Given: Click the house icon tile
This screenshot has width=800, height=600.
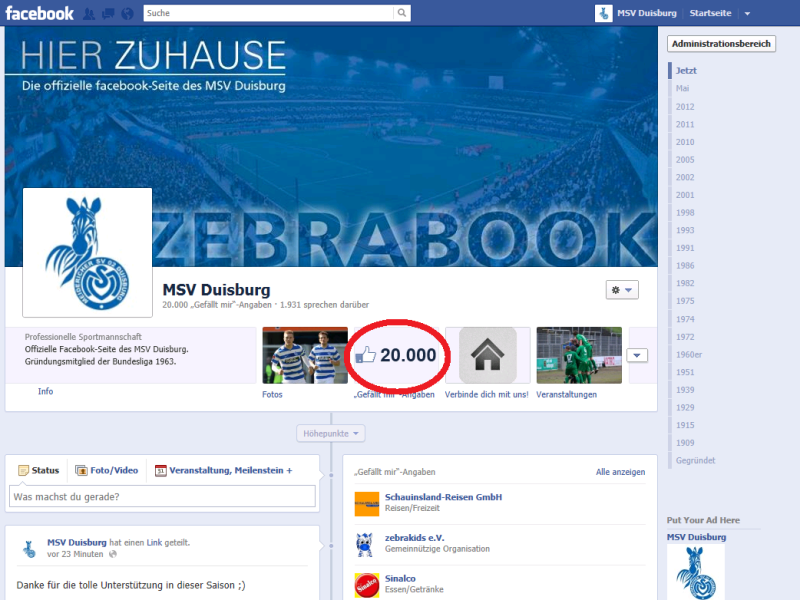Looking at the screenshot, I should click(x=488, y=355).
